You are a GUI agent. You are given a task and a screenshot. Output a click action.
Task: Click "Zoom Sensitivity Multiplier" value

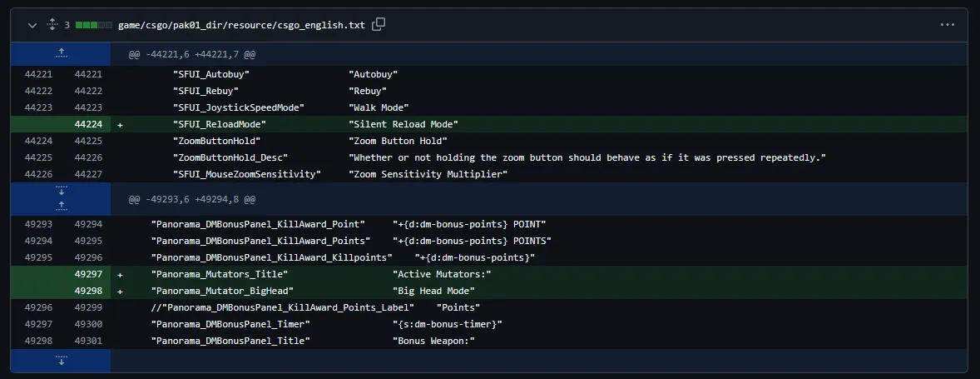[x=428, y=174]
